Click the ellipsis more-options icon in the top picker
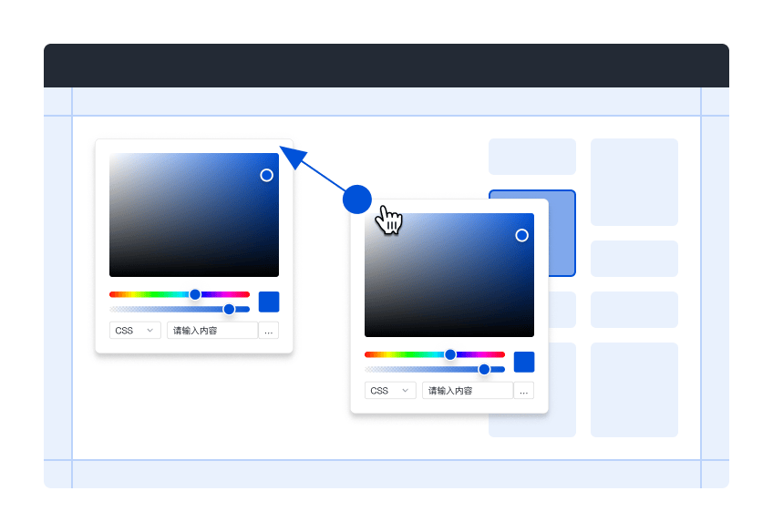 coord(269,330)
